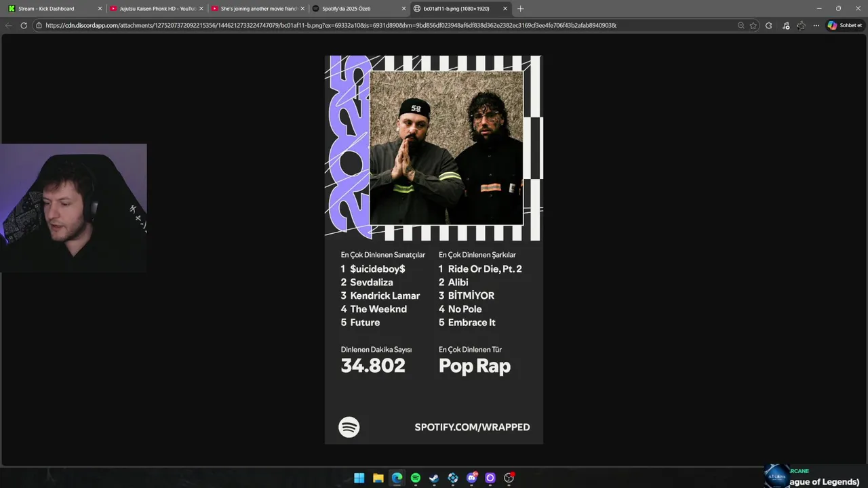Click the webcam overlay of the streamer
868x488 pixels.
[x=73, y=207]
